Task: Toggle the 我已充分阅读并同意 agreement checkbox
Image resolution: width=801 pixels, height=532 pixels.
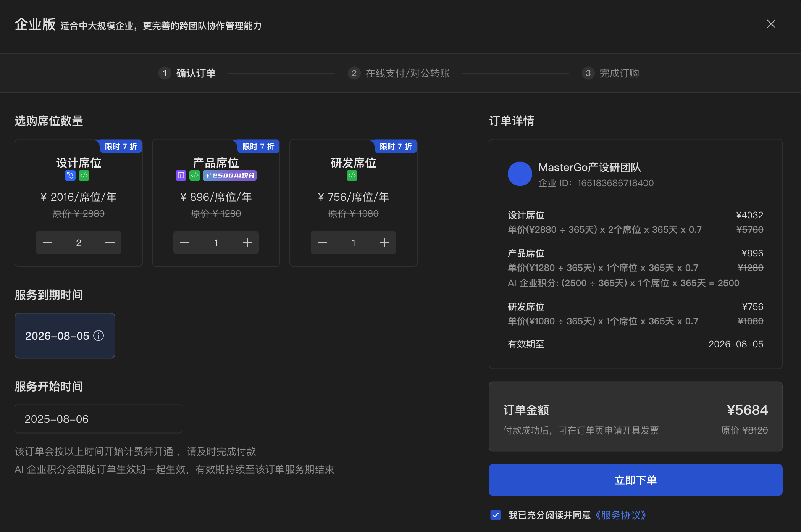Action: coord(496,515)
